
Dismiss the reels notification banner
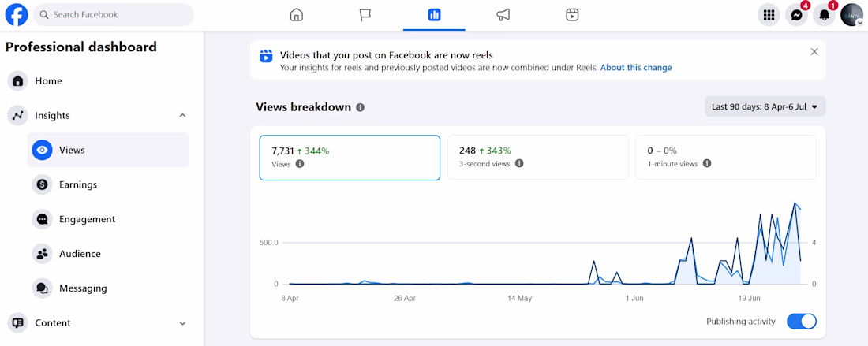point(814,52)
